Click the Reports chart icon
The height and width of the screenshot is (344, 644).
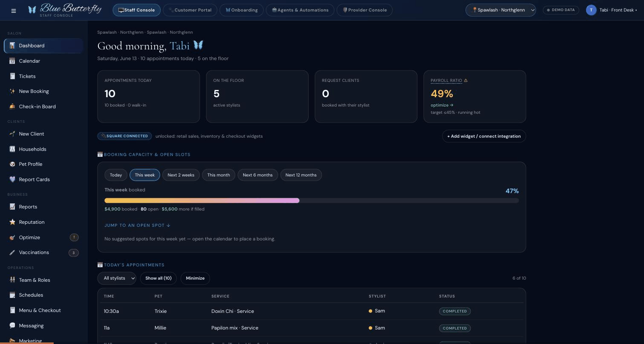tap(12, 207)
